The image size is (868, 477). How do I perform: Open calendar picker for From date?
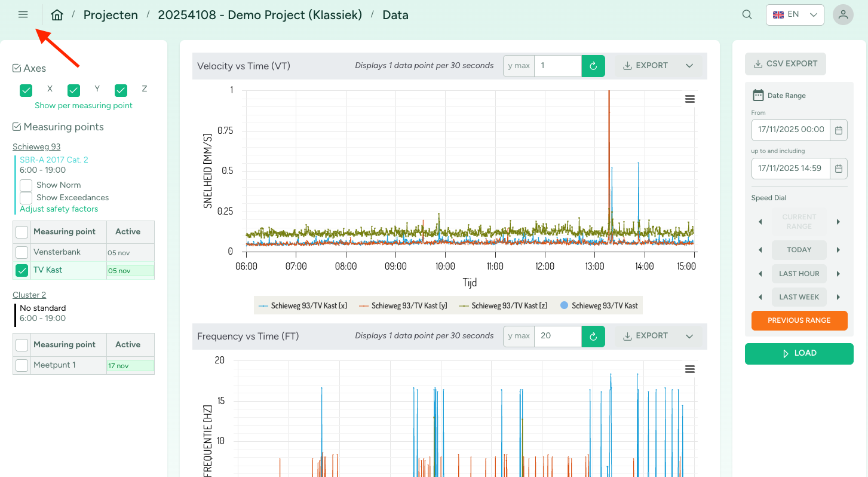pyautogui.click(x=838, y=130)
